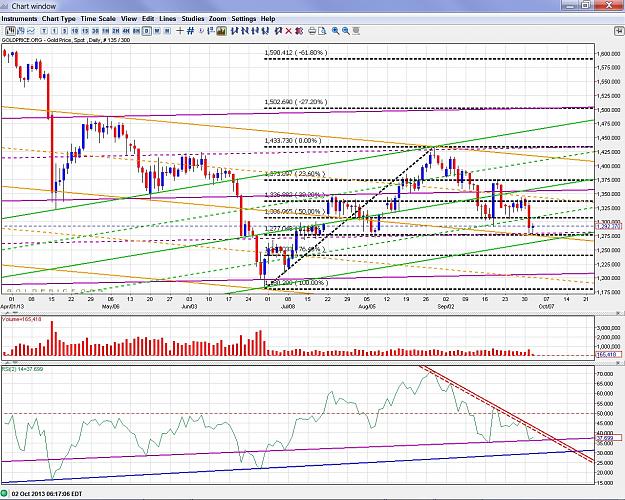This screenshot has width=625, height=500.
Task: Set time scale to 4H
Action: coord(126,31)
